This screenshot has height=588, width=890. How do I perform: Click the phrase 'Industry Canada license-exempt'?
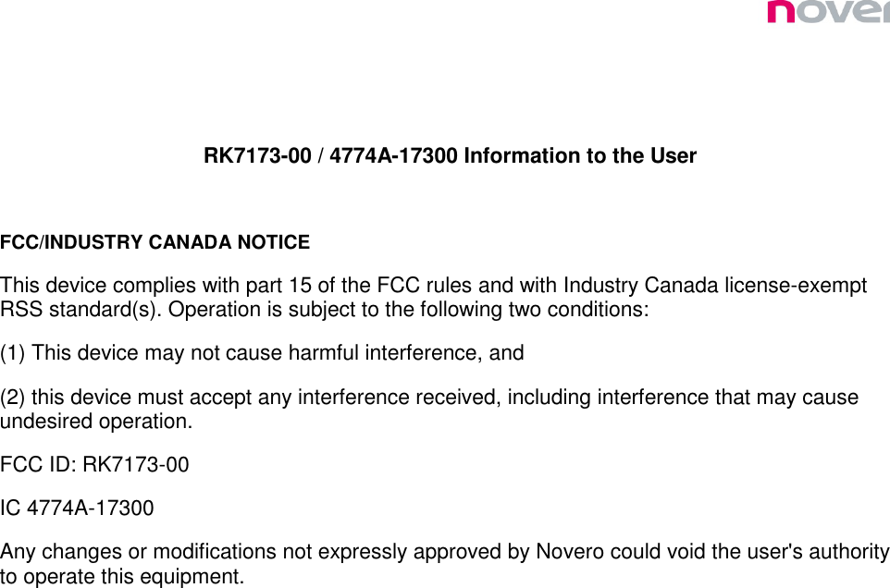coord(715,285)
